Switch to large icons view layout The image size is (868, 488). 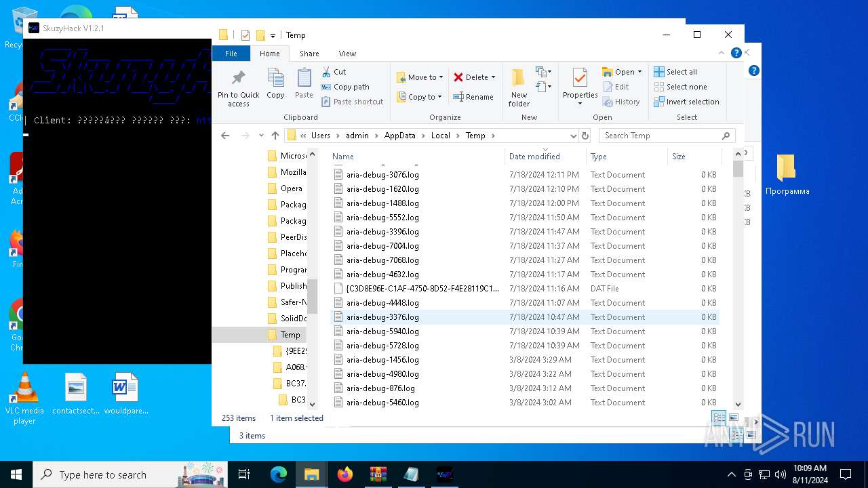[733, 418]
